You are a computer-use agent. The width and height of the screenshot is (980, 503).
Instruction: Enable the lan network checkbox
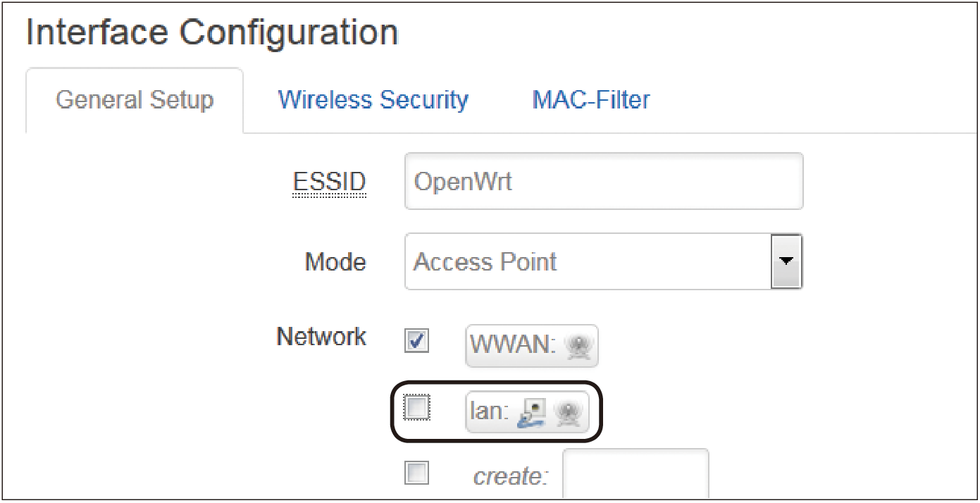pyautogui.click(x=416, y=407)
